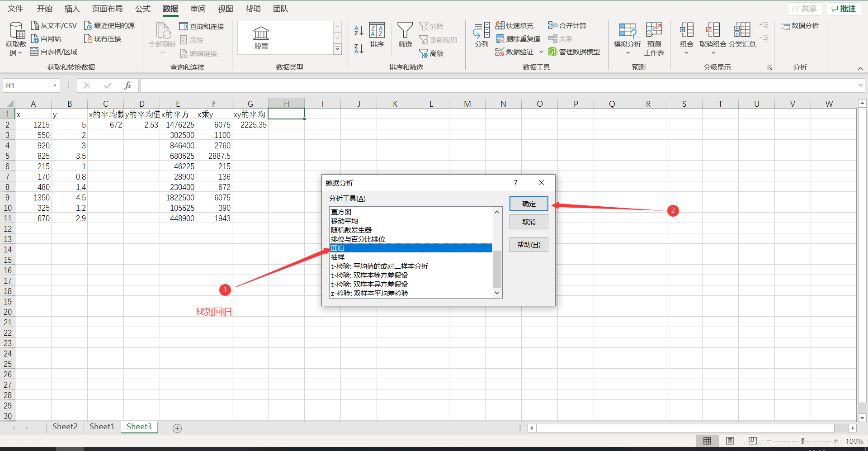Click the dialog's ? help button

tap(515, 183)
